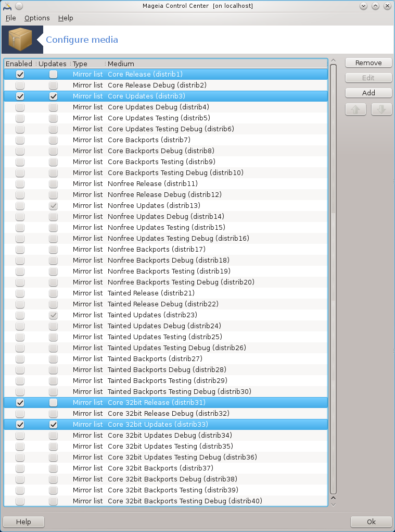Select row Core Backports Testing (distrib9)

coord(165,162)
